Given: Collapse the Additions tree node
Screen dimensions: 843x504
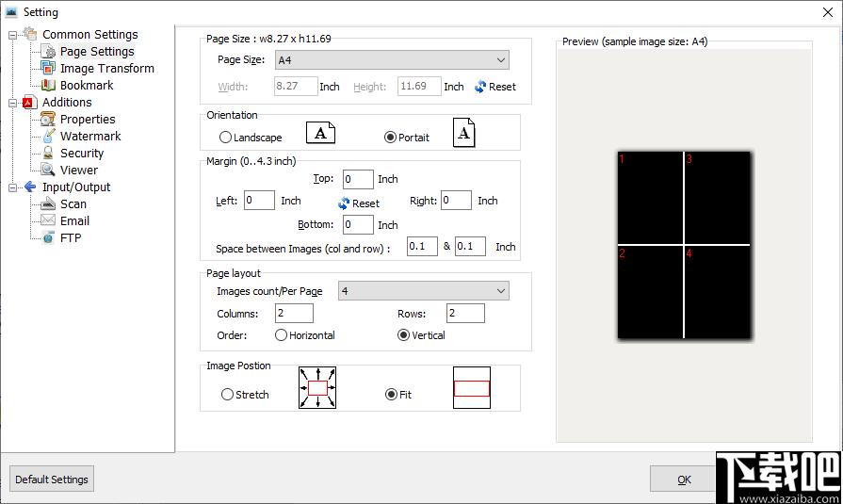Looking at the screenshot, I should (x=12, y=104).
